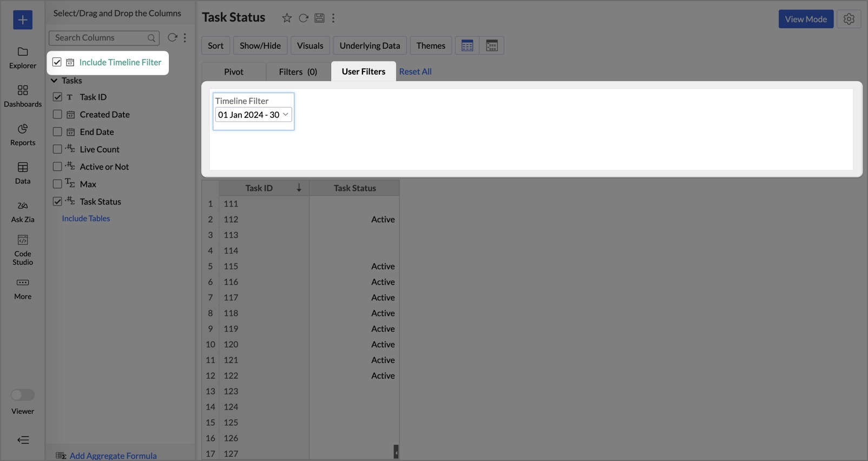
Task: Refresh the Task Status report
Action: point(304,18)
